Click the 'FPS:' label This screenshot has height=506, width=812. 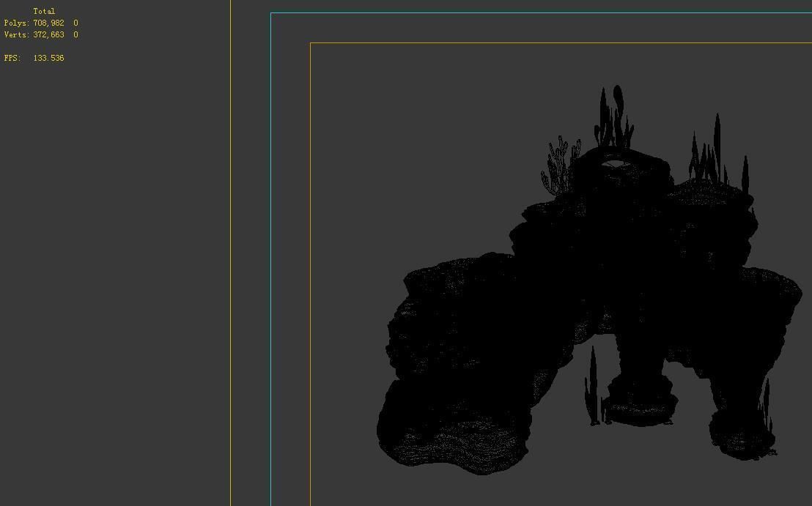coord(12,58)
